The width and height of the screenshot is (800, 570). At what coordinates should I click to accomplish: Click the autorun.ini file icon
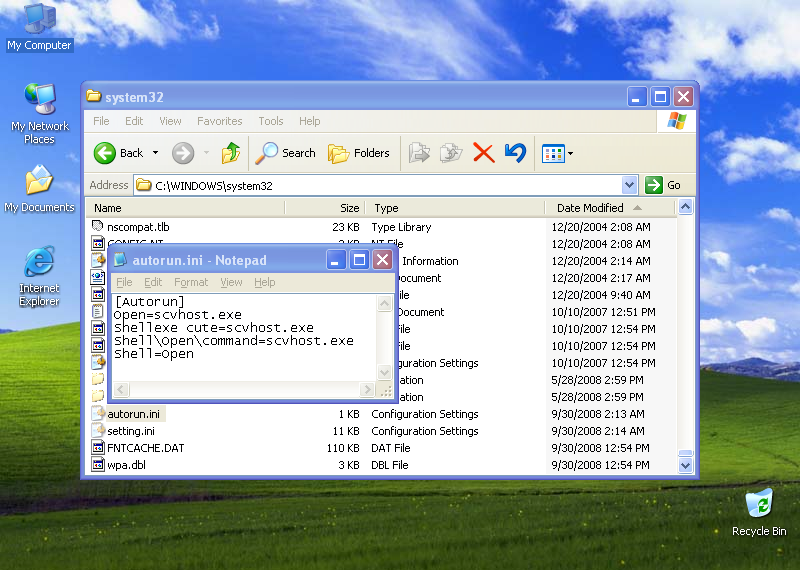[98, 413]
